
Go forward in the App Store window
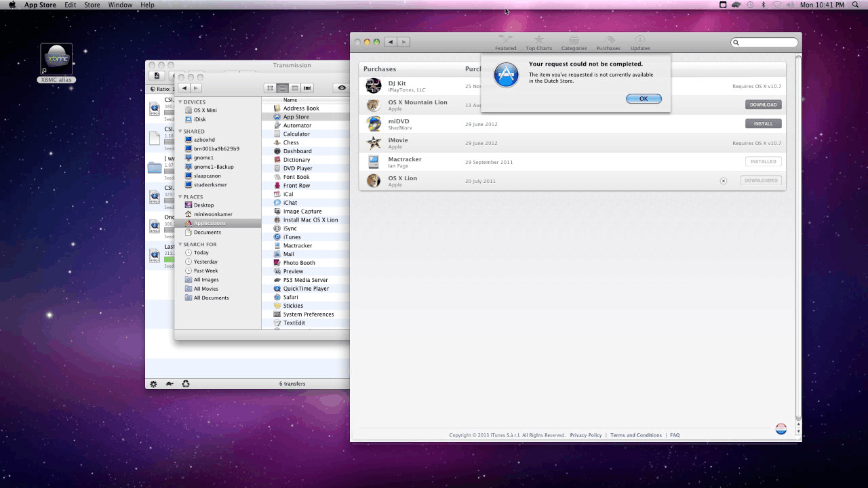coord(403,42)
